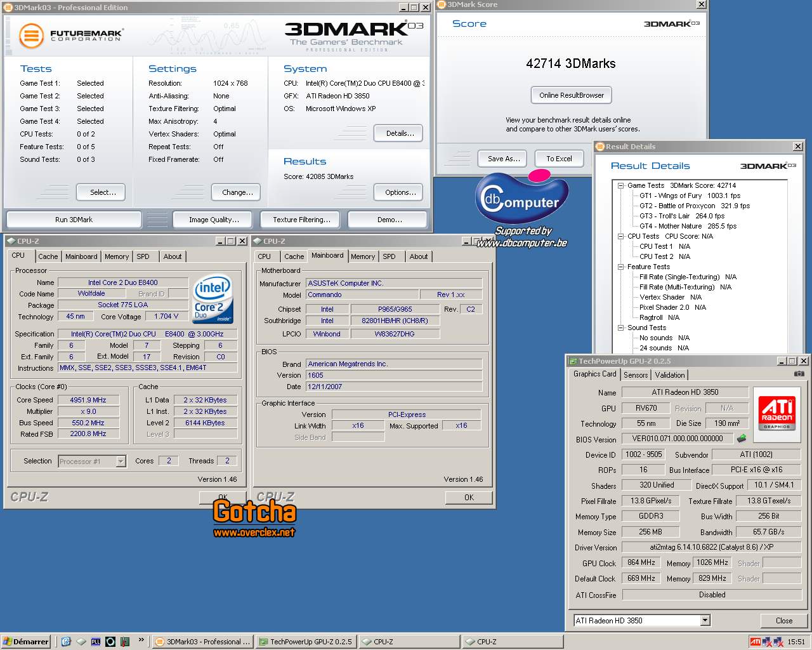Select the Ragtroll result row
Viewport: 812px width, 650px height.
(659, 317)
